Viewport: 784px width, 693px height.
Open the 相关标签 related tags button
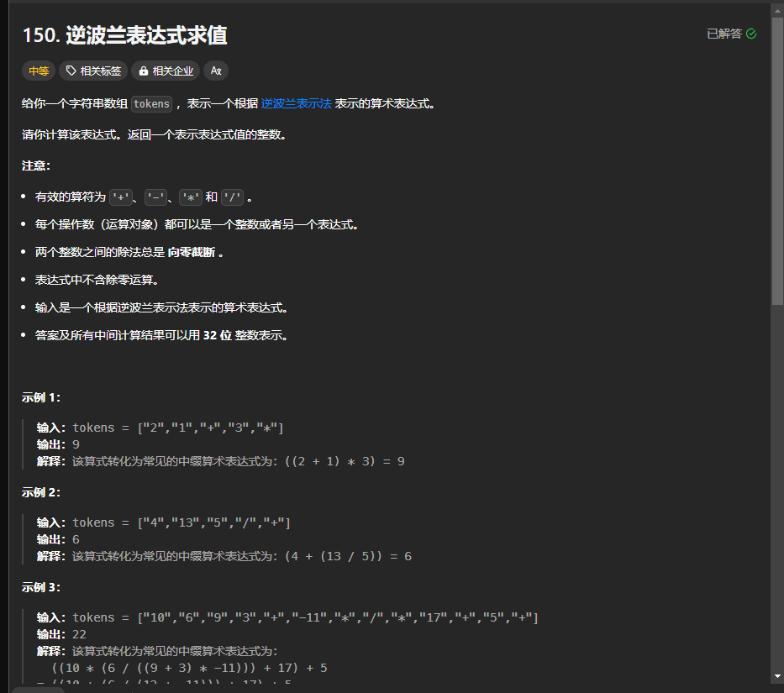pos(93,71)
